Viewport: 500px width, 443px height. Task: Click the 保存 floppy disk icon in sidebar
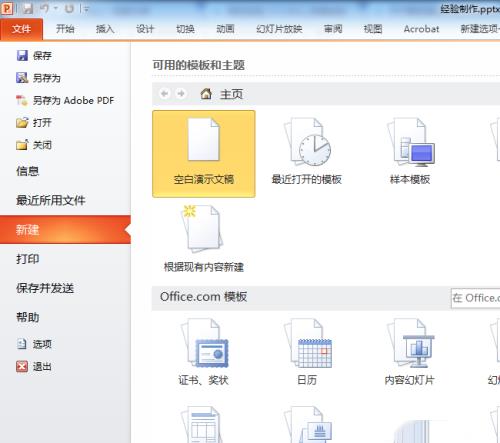click(x=22, y=55)
